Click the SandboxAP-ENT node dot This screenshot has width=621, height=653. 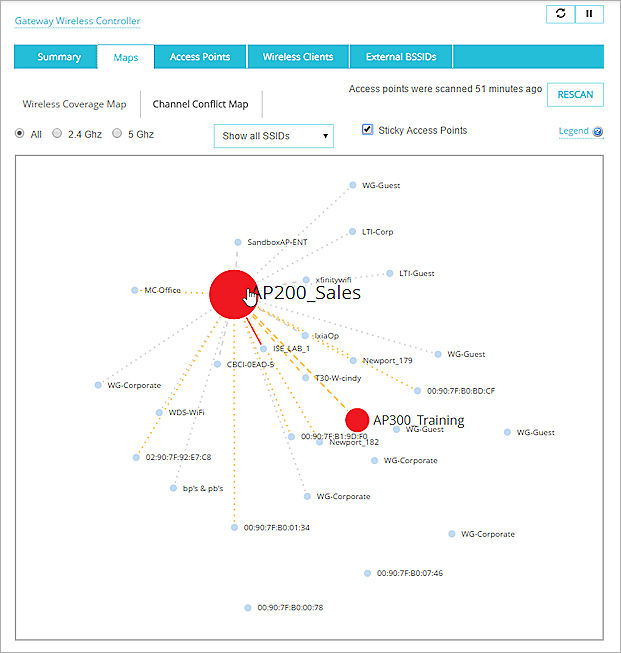[x=238, y=242]
